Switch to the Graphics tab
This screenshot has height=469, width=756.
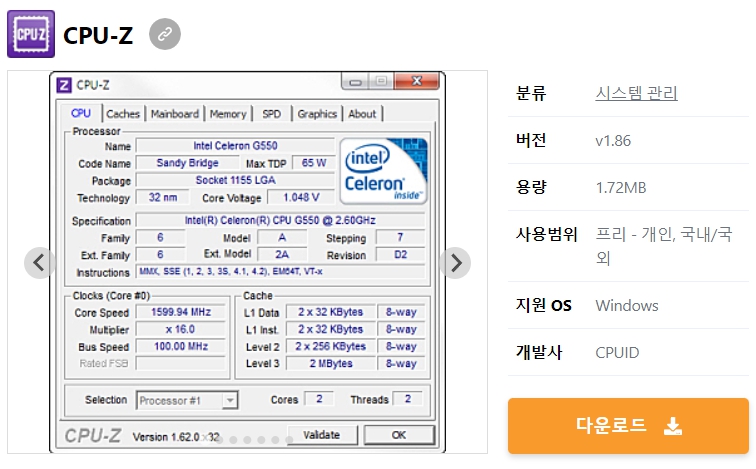[x=317, y=114]
